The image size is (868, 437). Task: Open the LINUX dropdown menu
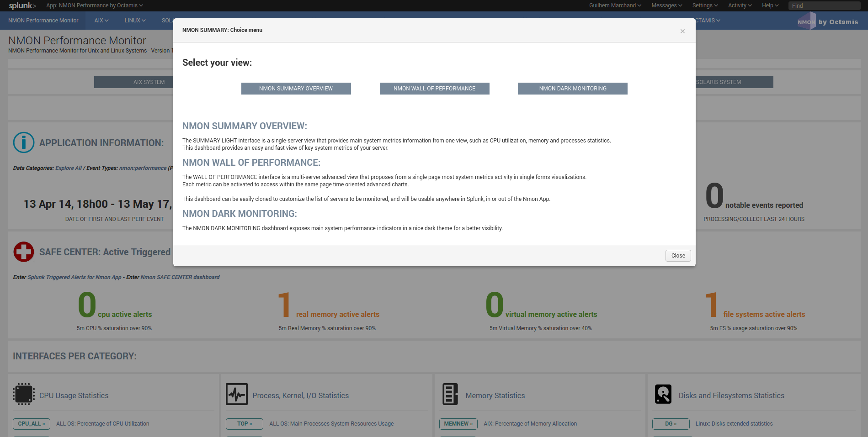coord(134,21)
